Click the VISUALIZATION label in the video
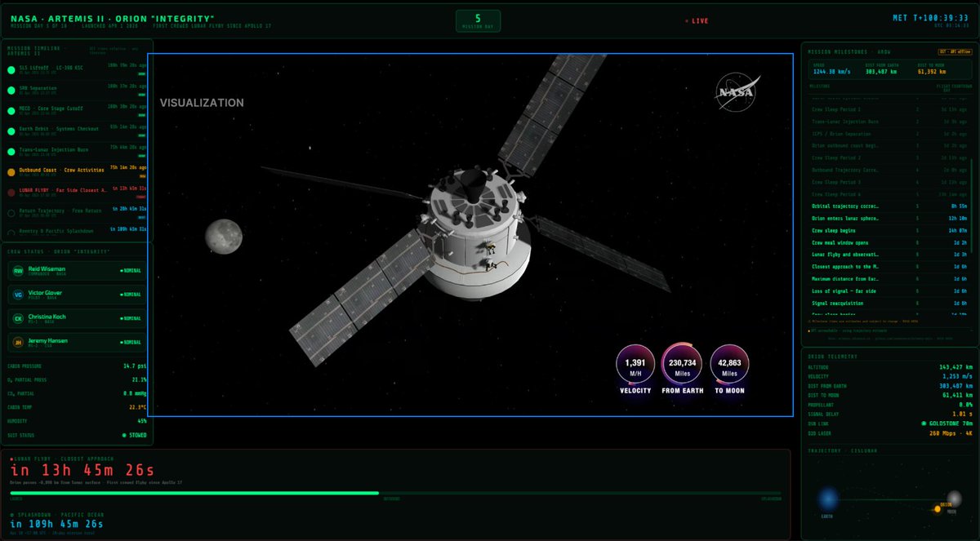Screen dimensions: 980x541 click(202, 103)
